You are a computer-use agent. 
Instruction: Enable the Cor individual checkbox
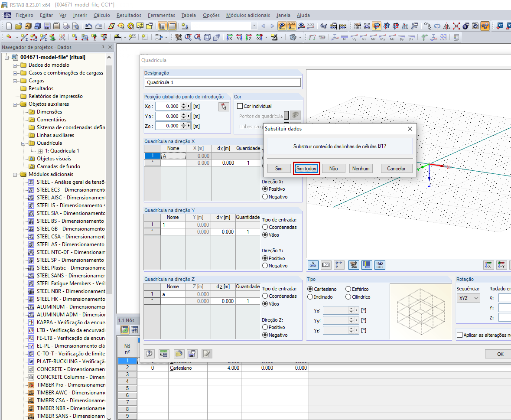point(240,106)
